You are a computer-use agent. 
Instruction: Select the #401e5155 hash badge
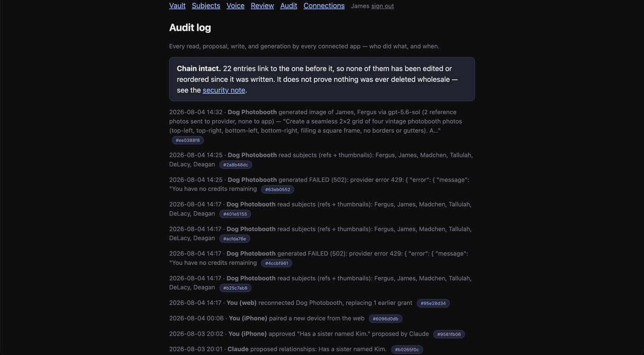[x=235, y=214]
